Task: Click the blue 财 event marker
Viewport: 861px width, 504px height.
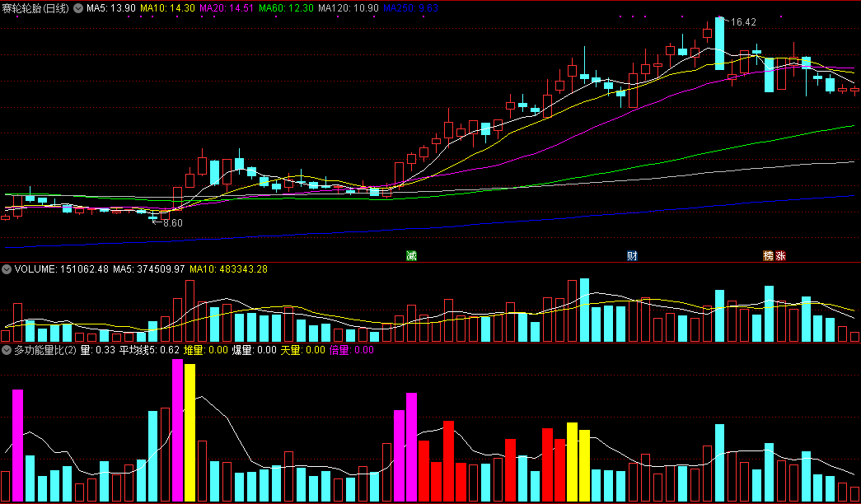Action: coord(632,255)
